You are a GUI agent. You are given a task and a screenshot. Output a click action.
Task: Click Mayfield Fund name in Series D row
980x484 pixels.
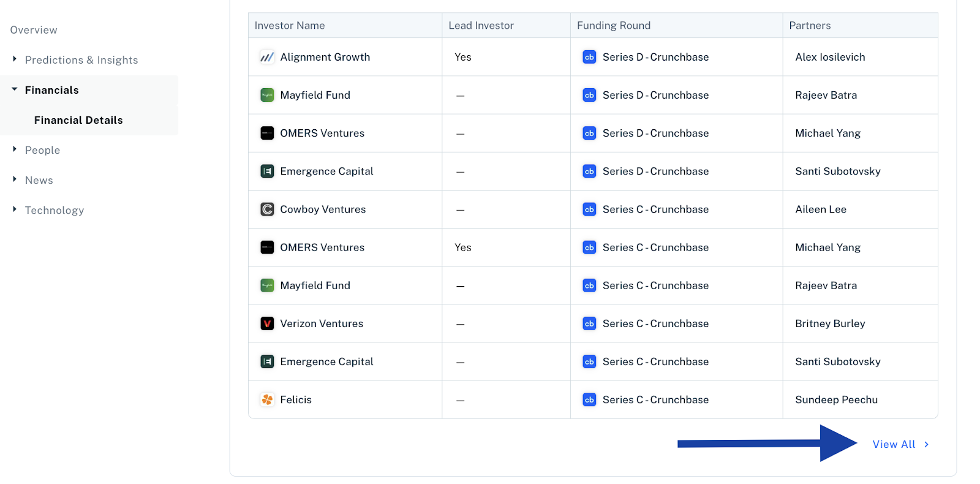tap(315, 95)
